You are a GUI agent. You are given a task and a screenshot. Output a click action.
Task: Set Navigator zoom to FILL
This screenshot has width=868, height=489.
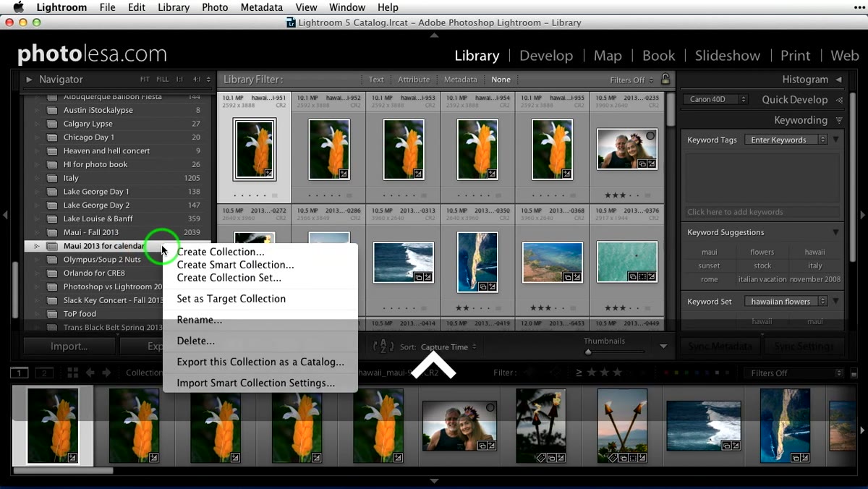coord(162,80)
